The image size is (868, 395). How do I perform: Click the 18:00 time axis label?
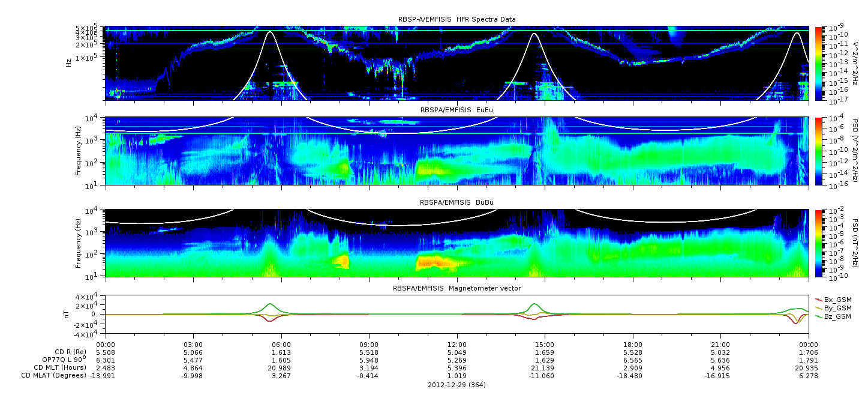coord(633,344)
